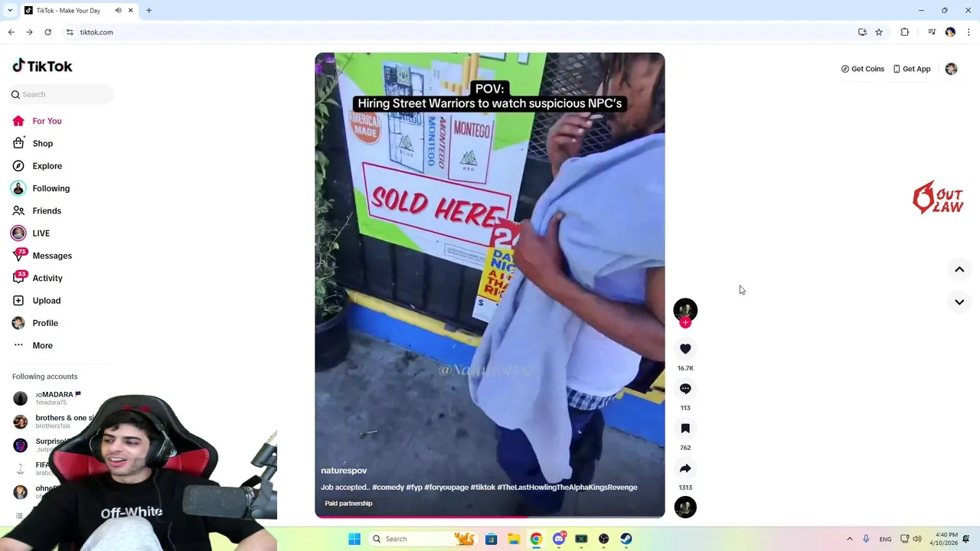Open the spinning sound disc icon
980x551 pixels.
(685, 507)
